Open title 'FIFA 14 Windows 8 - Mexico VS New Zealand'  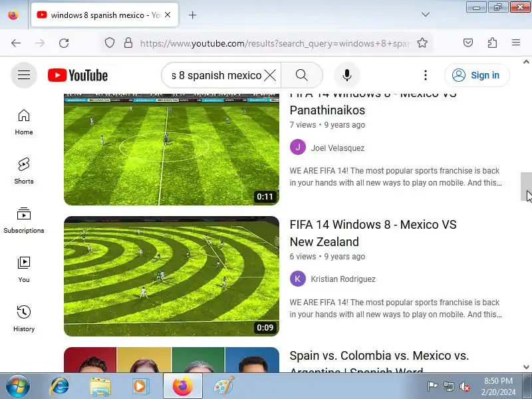click(x=373, y=233)
